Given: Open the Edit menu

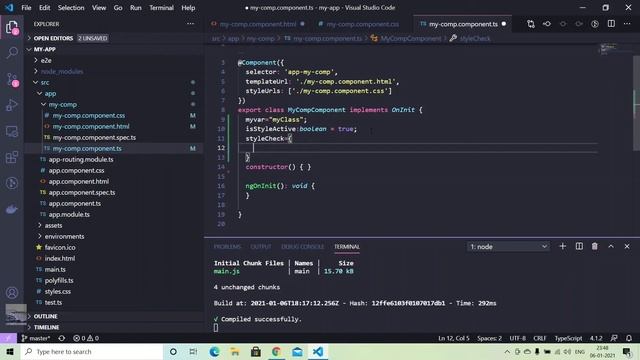Looking at the screenshot, I should [44, 8].
